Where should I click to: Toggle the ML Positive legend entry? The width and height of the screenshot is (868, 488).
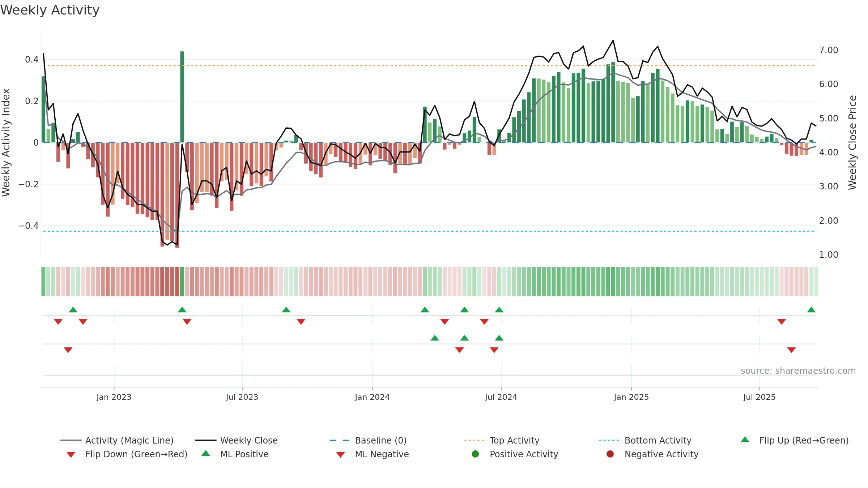point(235,454)
